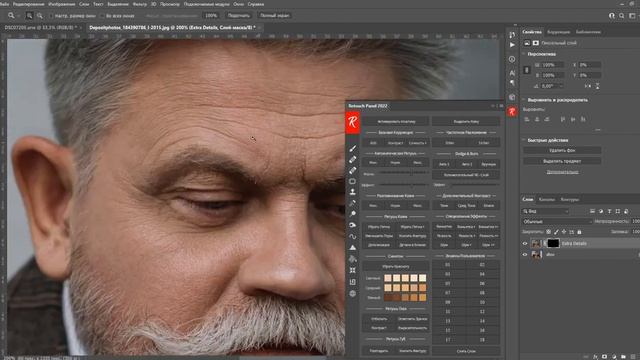The width and height of the screenshot is (640, 360).
Task: Click the link width-height chain icon
Action: coord(527,70)
